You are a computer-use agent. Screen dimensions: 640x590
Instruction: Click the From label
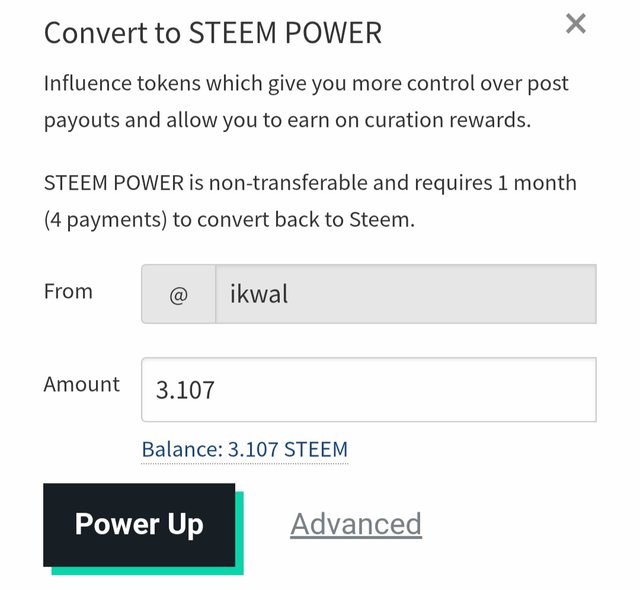[x=68, y=292]
